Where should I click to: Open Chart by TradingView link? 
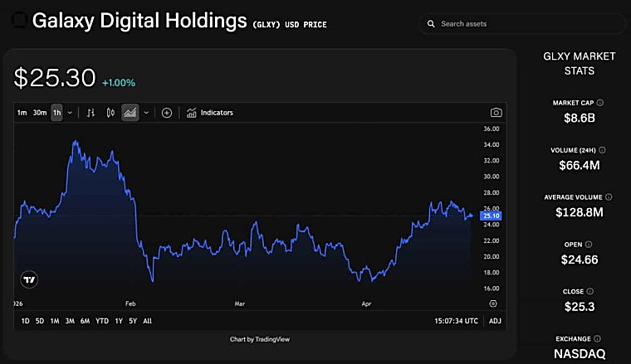click(260, 339)
